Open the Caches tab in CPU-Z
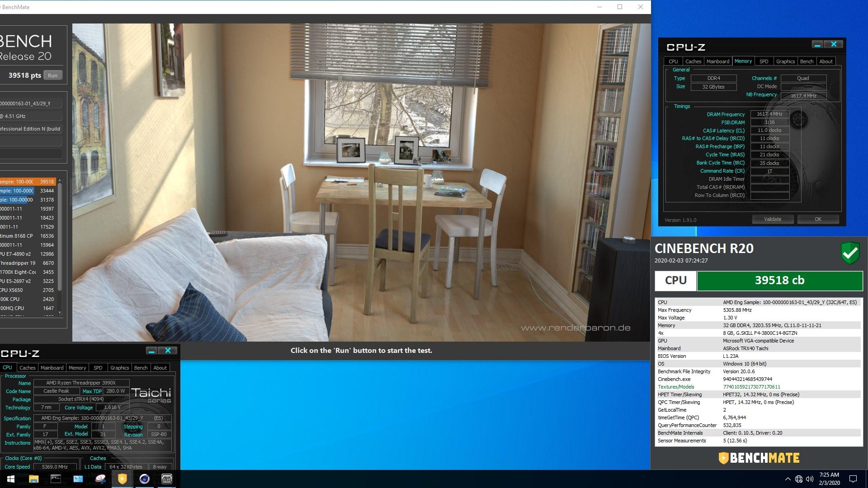The width and height of the screenshot is (868, 488). click(27, 367)
